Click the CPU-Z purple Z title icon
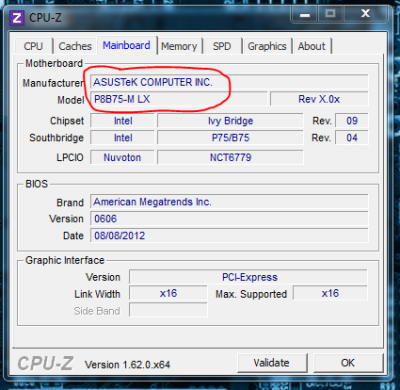The height and width of the screenshot is (390, 400). (x=17, y=17)
